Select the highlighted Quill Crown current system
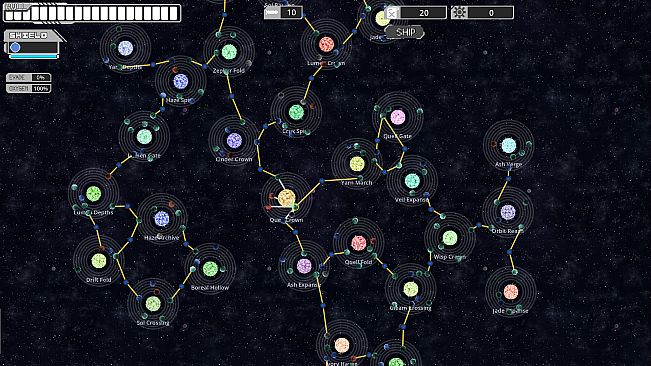651x366 pixels. pos(286,198)
